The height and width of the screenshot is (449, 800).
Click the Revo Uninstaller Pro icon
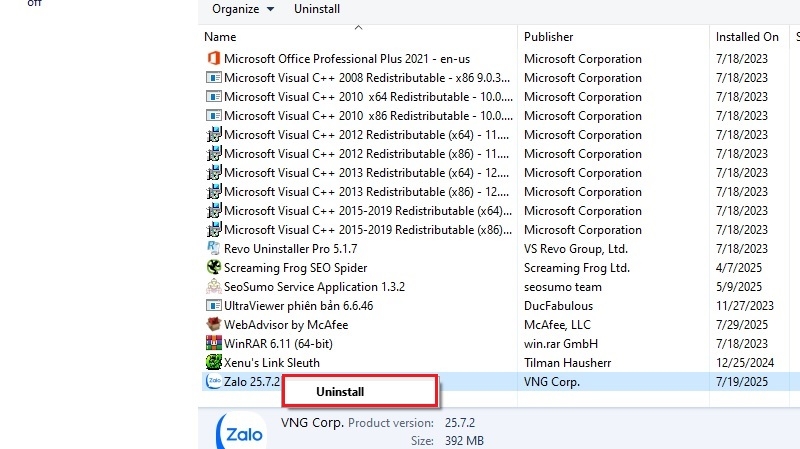213,249
